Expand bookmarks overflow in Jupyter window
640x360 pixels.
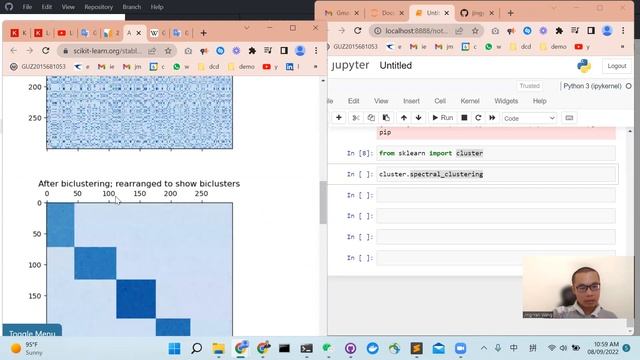622,47
